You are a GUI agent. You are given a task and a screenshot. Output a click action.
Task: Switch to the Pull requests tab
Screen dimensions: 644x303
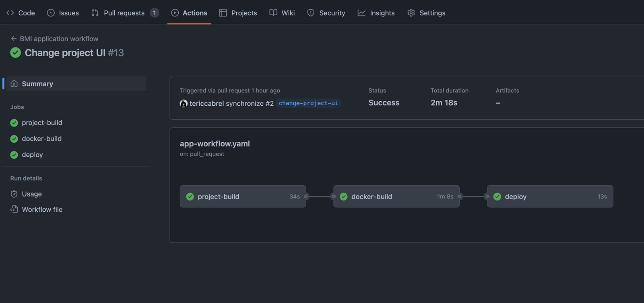[125, 13]
